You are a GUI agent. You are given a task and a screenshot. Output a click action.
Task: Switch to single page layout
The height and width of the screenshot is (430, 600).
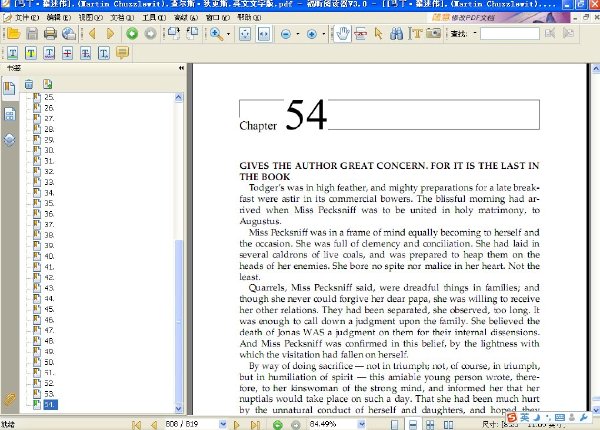395,425
